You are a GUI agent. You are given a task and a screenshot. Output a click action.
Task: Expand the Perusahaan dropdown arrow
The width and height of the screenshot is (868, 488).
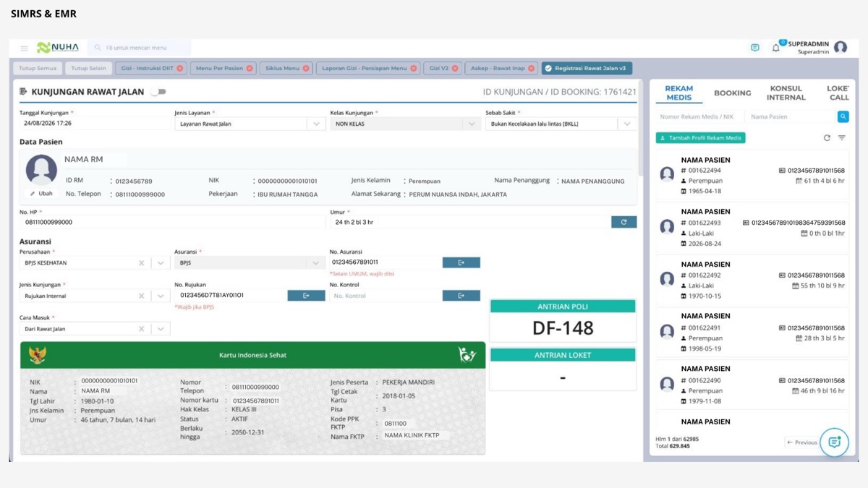coord(161,263)
